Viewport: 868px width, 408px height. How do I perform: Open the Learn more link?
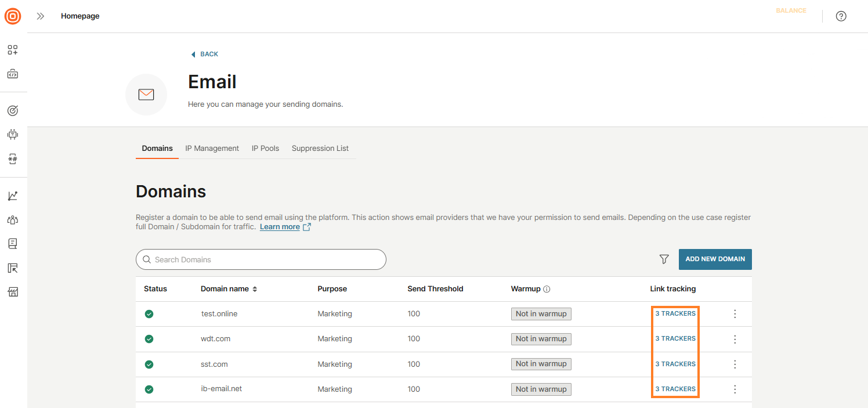point(280,226)
